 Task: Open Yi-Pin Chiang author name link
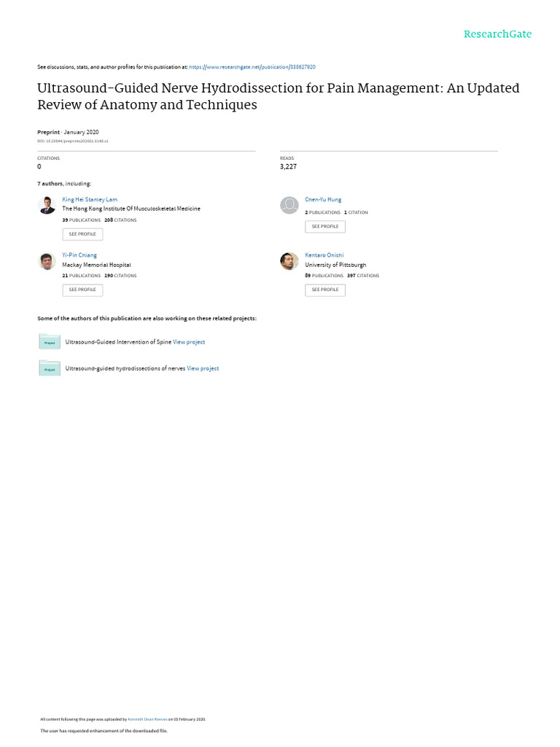pyautogui.click(x=79, y=255)
